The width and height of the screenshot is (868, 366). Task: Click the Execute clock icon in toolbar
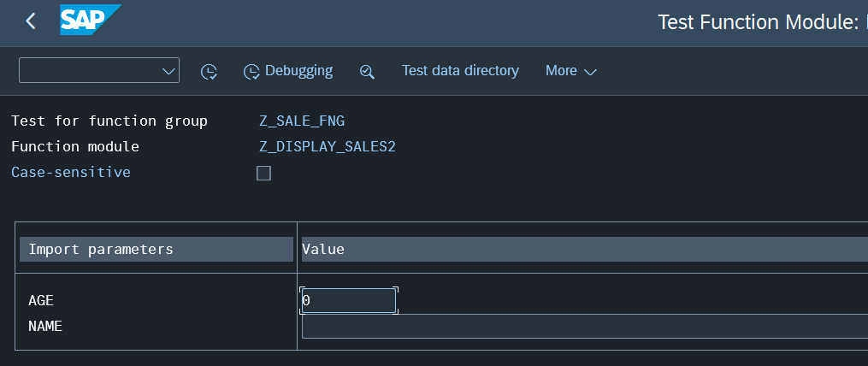tap(209, 71)
